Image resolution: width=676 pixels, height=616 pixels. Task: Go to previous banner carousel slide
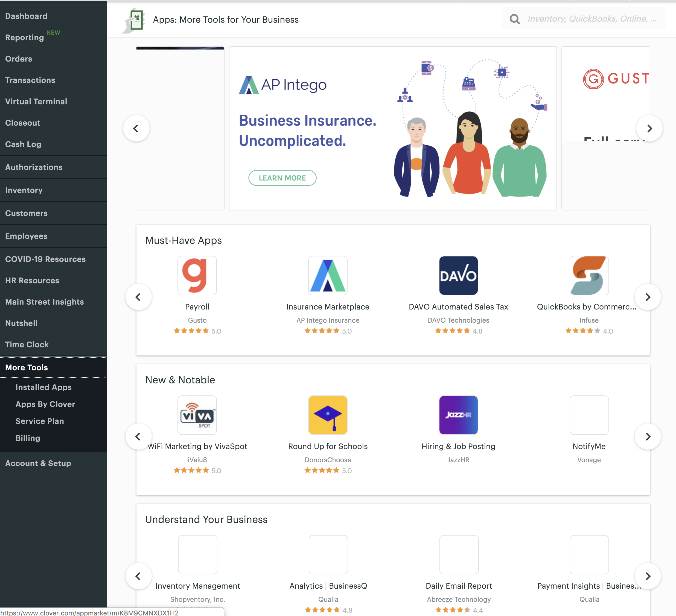click(136, 129)
